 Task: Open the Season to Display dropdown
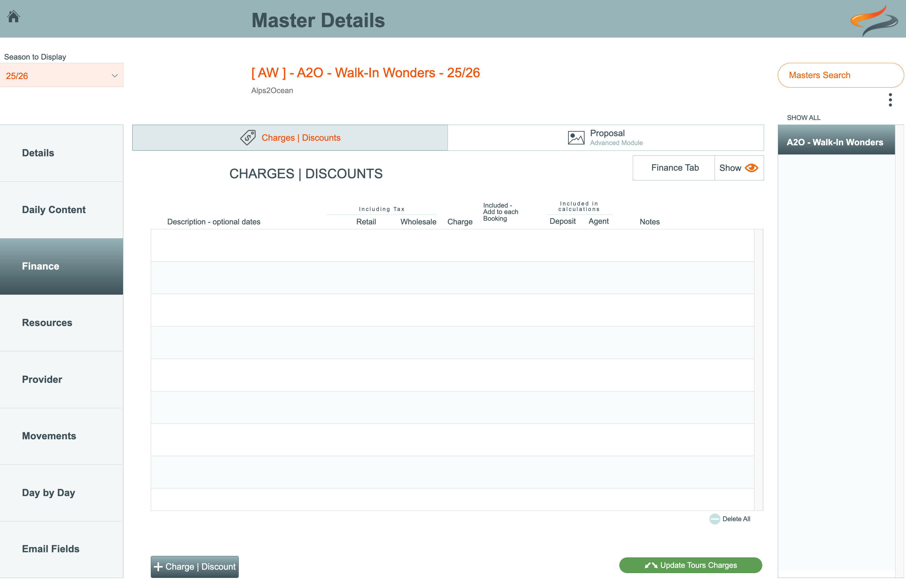(62, 75)
